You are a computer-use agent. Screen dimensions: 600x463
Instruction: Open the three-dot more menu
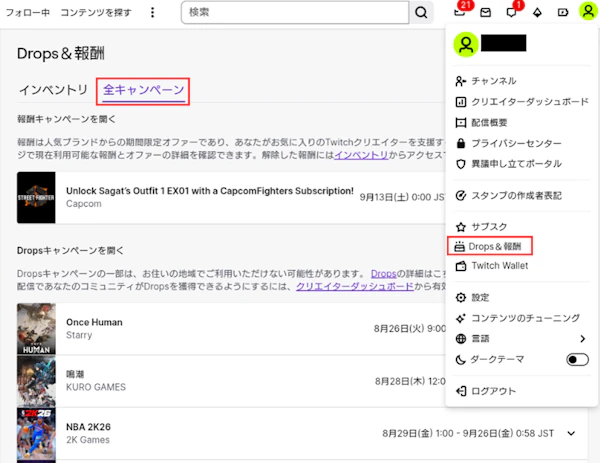[x=152, y=13]
